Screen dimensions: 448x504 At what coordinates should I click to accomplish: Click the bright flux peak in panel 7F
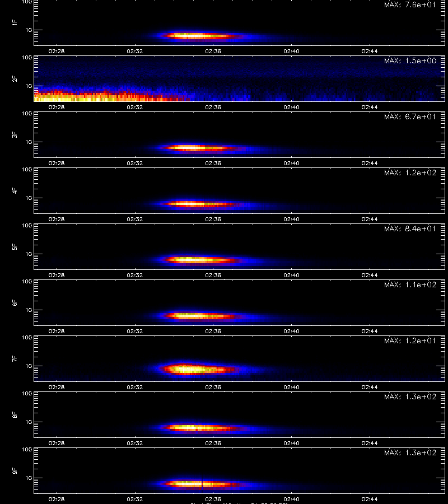(188, 369)
